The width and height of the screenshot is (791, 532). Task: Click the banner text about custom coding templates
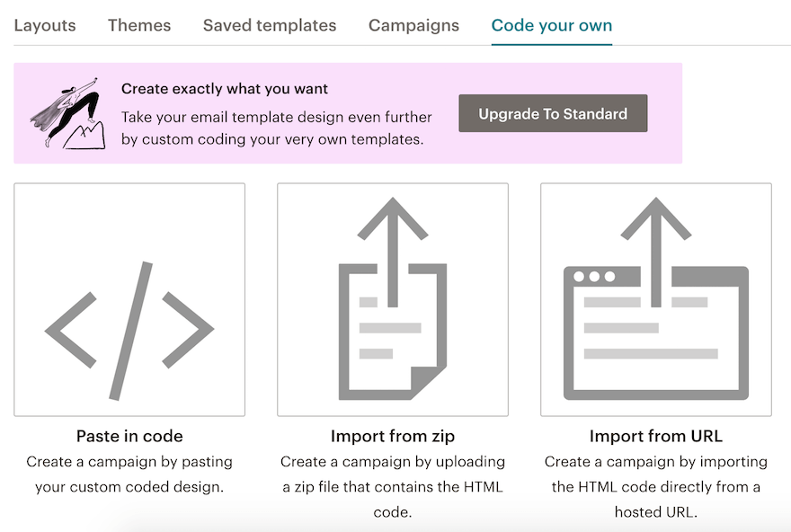pyautogui.click(x=277, y=128)
